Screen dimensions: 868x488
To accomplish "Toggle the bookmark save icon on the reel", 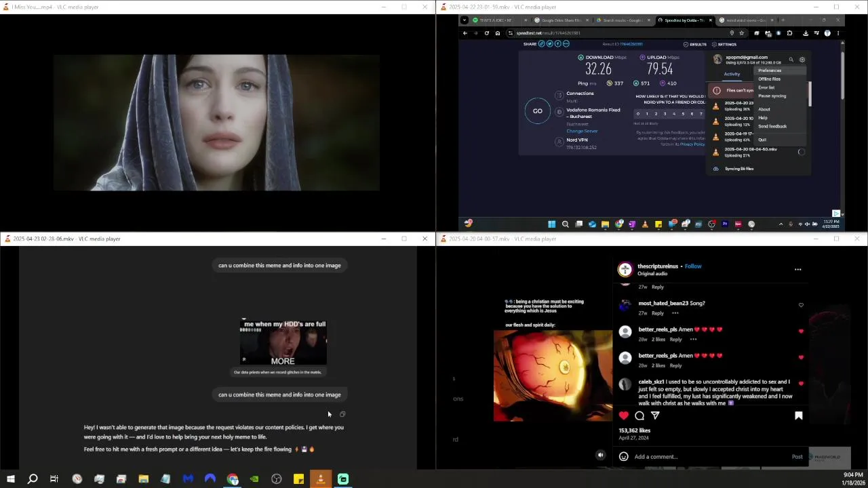I will coord(798,415).
